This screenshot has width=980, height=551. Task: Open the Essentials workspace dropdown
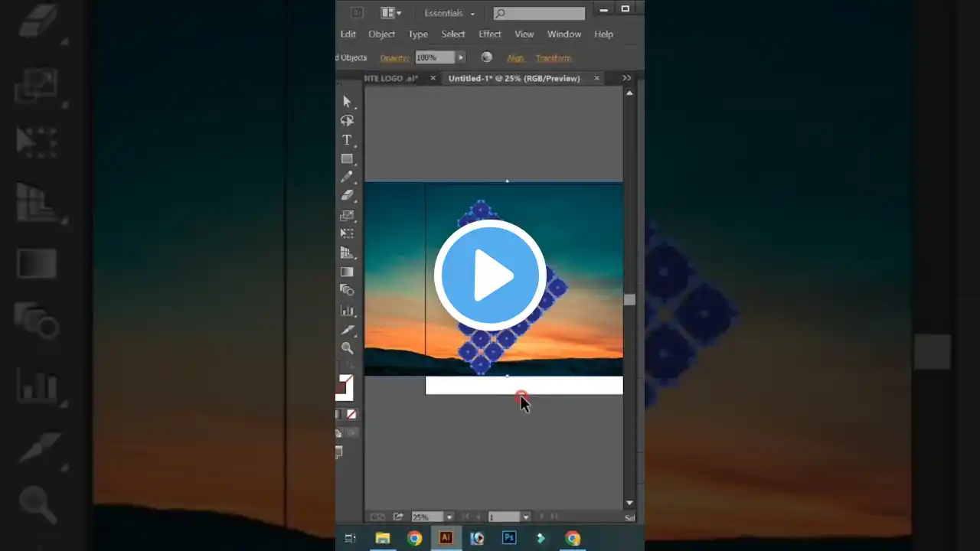coord(450,13)
